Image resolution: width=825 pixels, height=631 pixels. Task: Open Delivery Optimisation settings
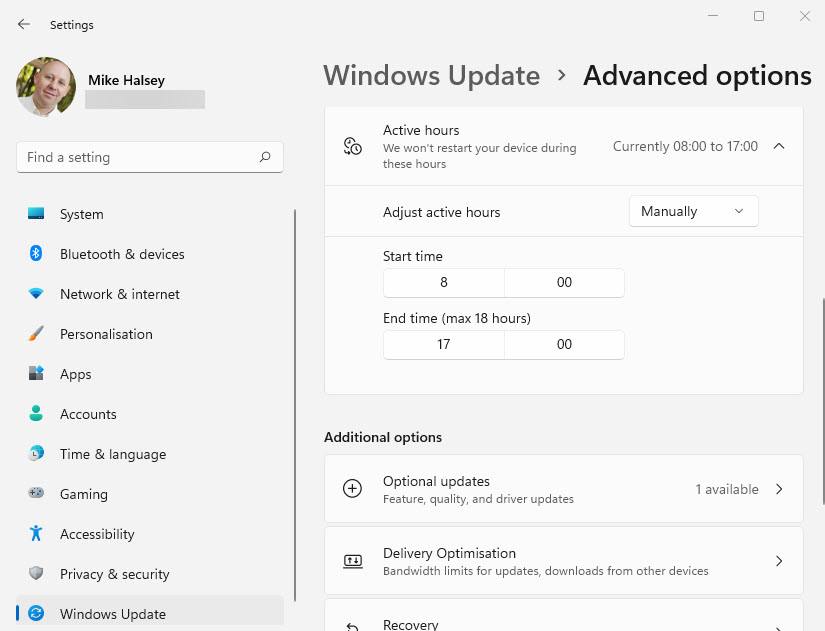coord(563,561)
